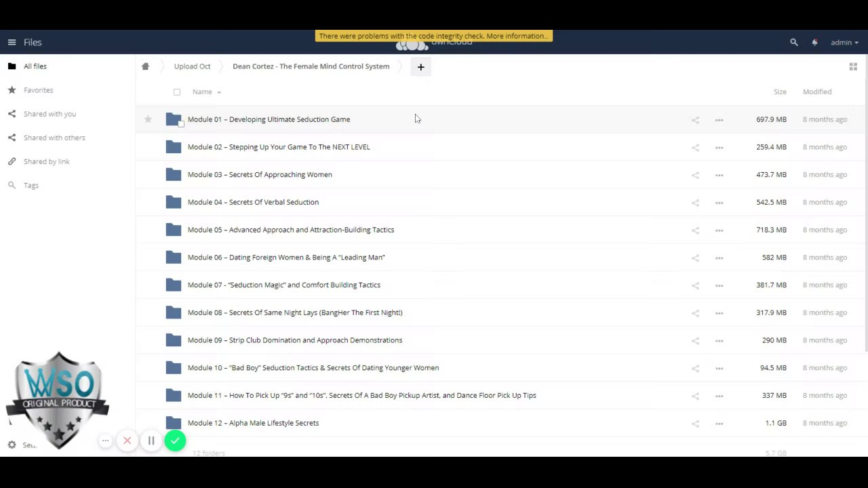The width and height of the screenshot is (868, 488).
Task: Open more actions for Module 03
Action: [719, 175]
